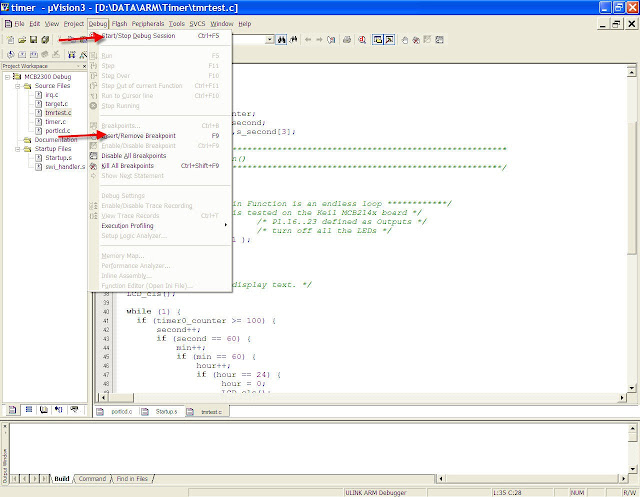This screenshot has height=497, width=640.
Task: Click the output window scroll up arrow
Action: [632, 428]
